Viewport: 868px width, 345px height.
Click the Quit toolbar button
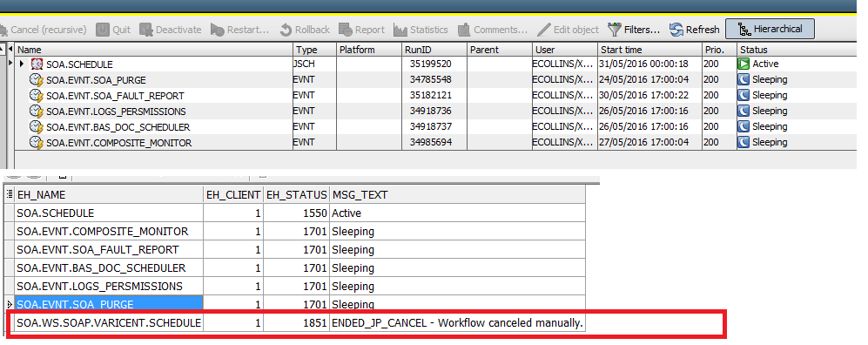point(113,30)
